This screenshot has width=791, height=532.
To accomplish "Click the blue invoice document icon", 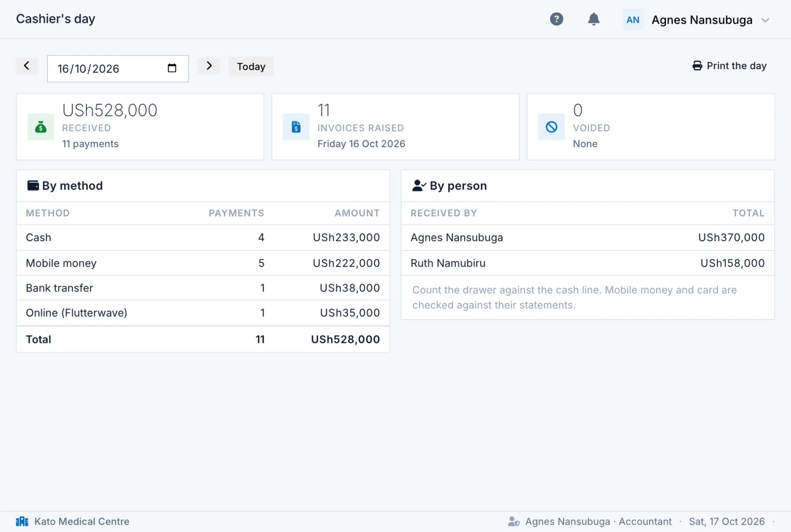I will coord(296,127).
